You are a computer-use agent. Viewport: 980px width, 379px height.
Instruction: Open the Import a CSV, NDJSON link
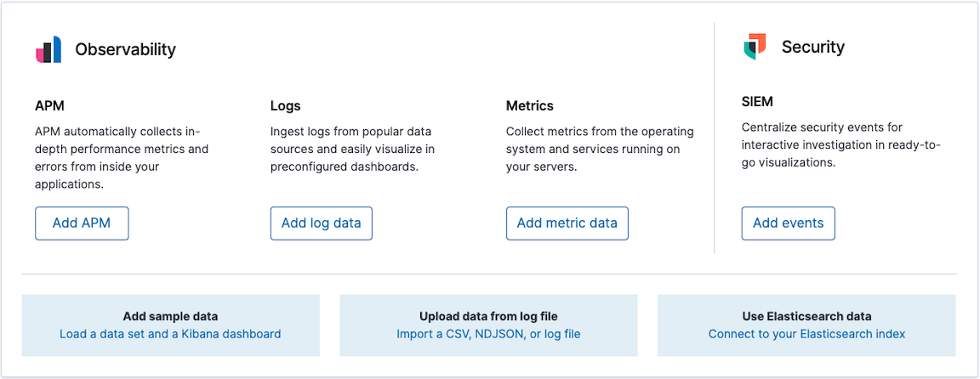(488, 334)
